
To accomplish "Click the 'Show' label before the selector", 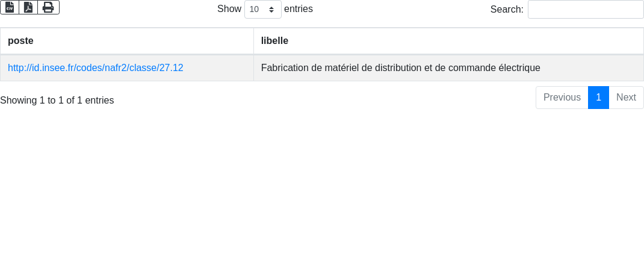I will [229, 9].
